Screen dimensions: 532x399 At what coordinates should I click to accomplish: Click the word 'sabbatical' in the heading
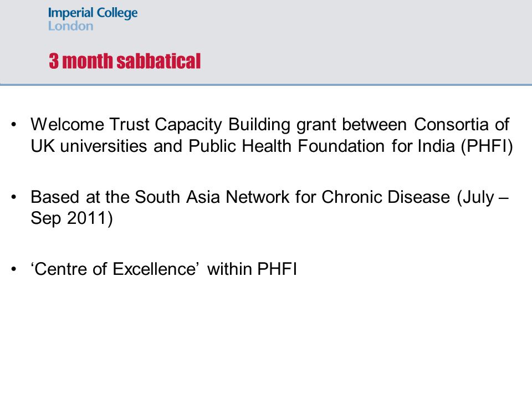click(159, 61)
